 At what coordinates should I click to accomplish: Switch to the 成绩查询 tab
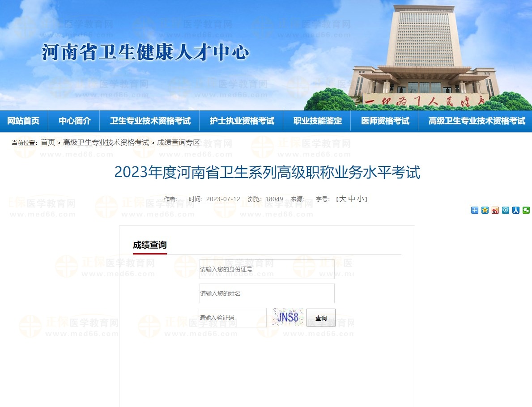[149, 245]
